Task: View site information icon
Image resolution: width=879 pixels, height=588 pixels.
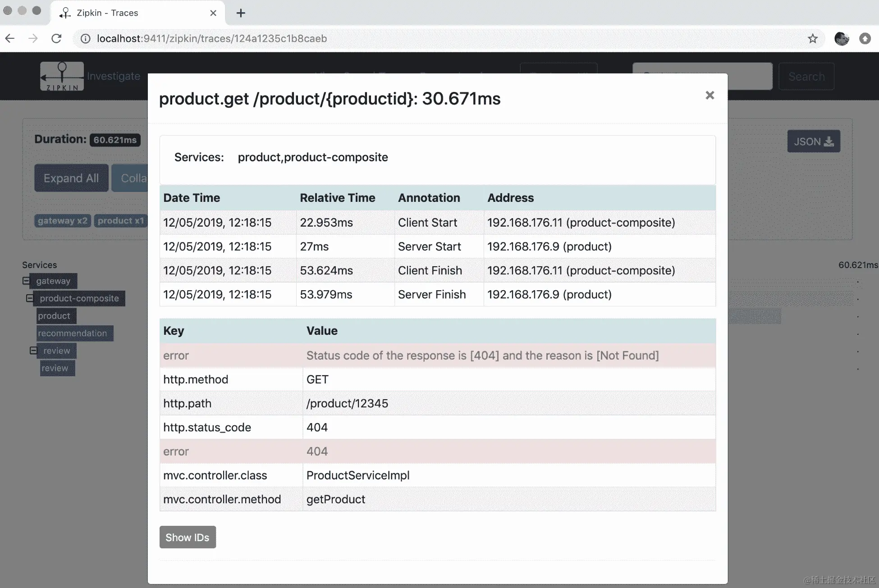Action: (85, 39)
